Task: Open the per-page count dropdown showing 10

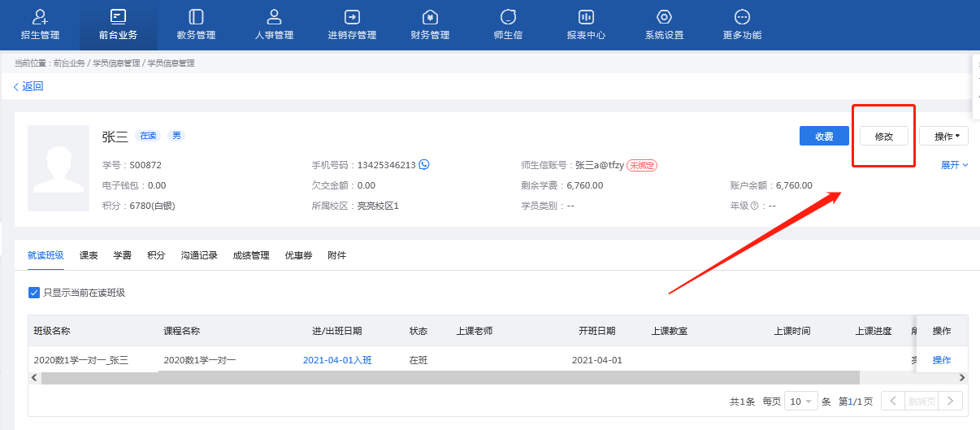Action: [x=800, y=401]
